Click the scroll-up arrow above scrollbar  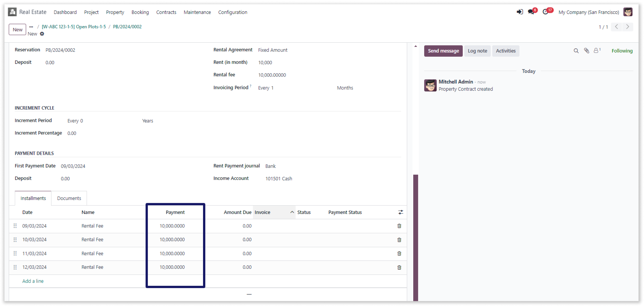(x=415, y=46)
